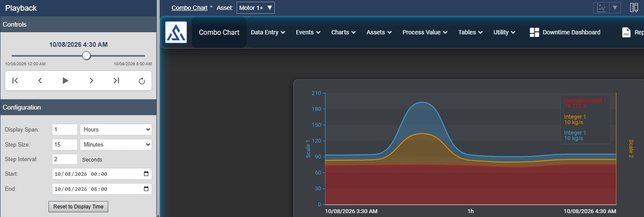This screenshot has height=217, width=644.
Task: Click the Display Span value field
Action: (x=65, y=129)
